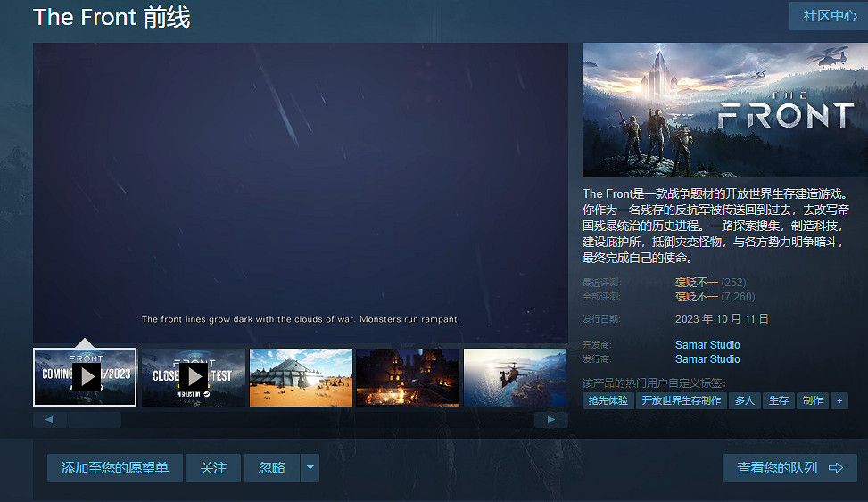Expand the dropdown arrow beside 忽略
The image size is (868, 502).
click(310, 468)
